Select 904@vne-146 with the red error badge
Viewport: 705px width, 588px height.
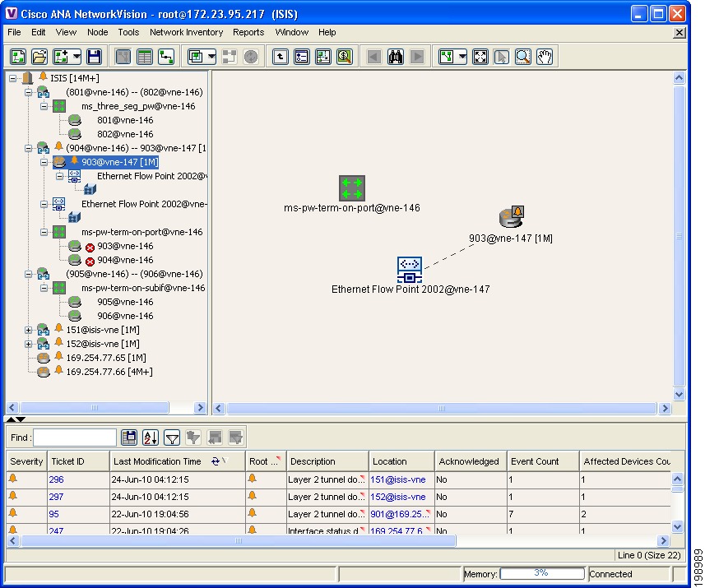point(125,260)
